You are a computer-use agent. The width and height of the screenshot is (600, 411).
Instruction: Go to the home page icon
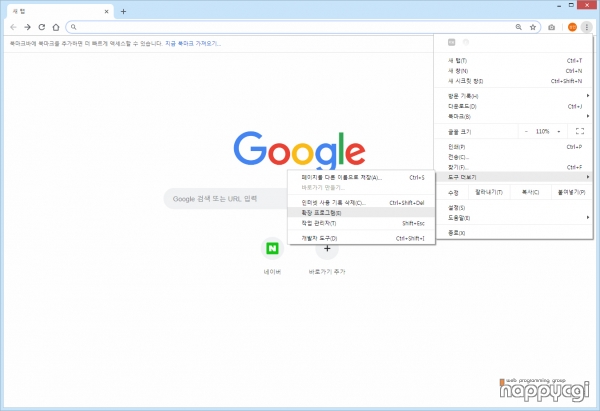pos(56,27)
